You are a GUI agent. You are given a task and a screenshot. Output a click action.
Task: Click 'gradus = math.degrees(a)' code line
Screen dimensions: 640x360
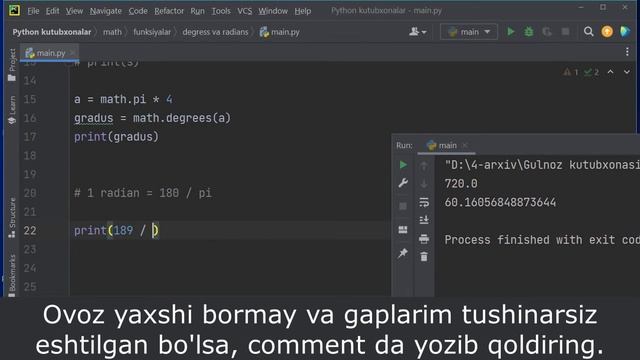coord(152,118)
